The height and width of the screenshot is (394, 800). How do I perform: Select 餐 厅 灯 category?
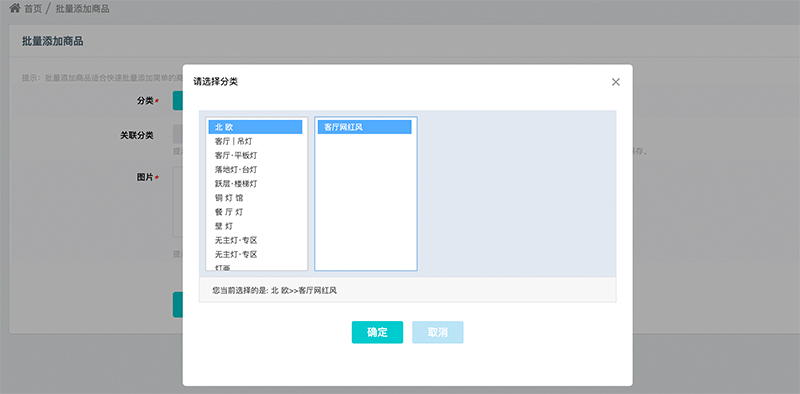(255, 212)
